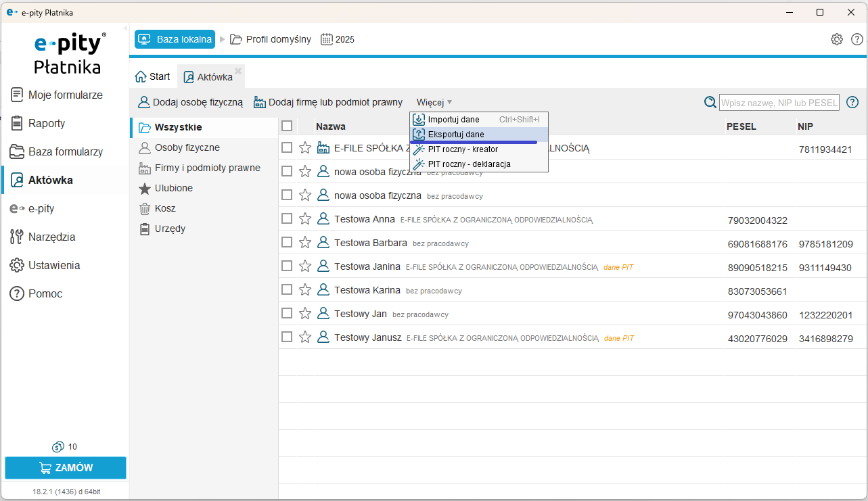The image size is (868, 501).
Task: Open the 2025 year selector
Action: coord(338,39)
